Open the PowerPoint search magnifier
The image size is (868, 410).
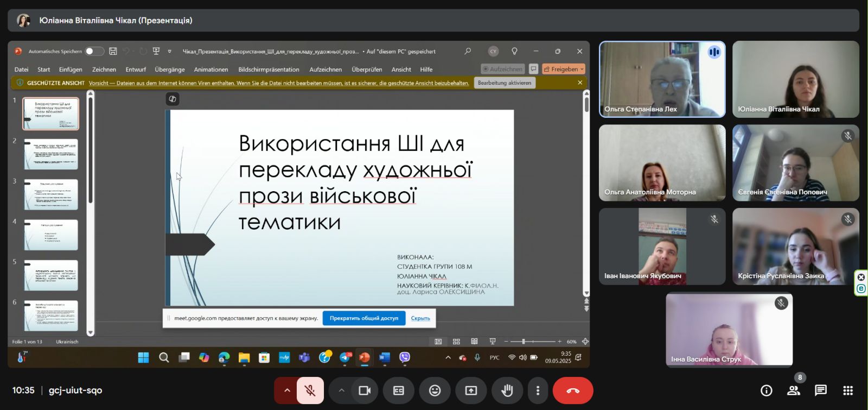[468, 51]
